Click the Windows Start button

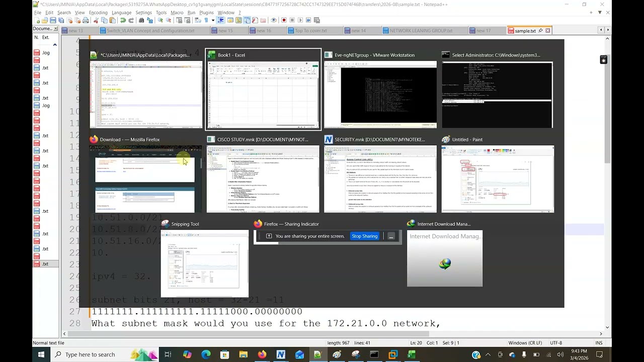(41, 354)
